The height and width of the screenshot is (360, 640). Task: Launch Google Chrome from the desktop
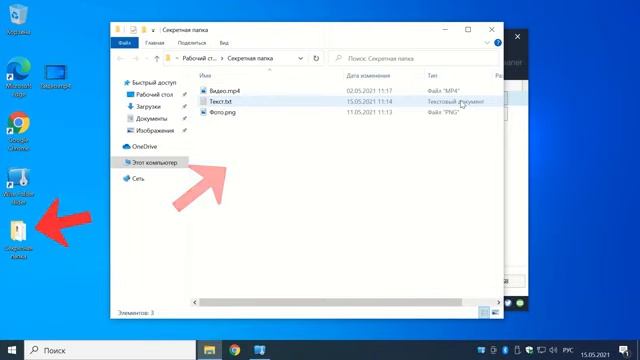pyautogui.click(x=18, y=131)
